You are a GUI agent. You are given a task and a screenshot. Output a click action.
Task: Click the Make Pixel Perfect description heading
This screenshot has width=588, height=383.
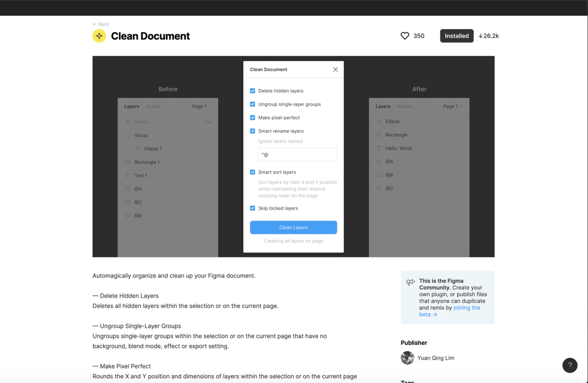122,366
